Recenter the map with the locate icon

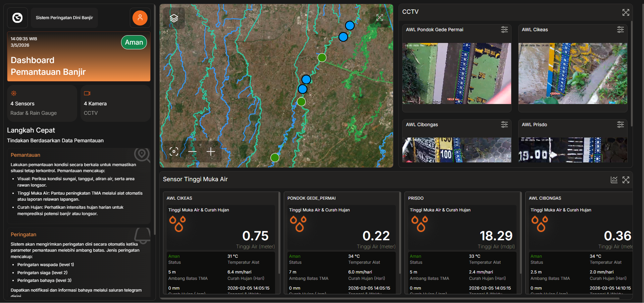point(174,152)
